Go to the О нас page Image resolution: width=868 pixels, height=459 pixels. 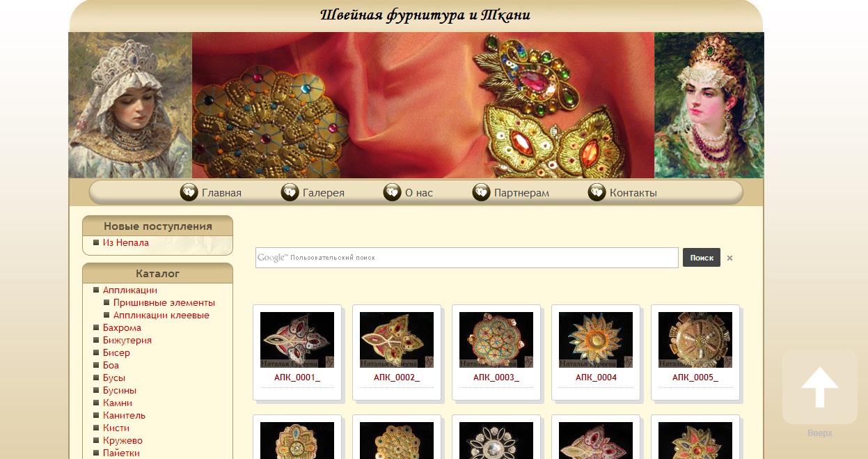418,193
